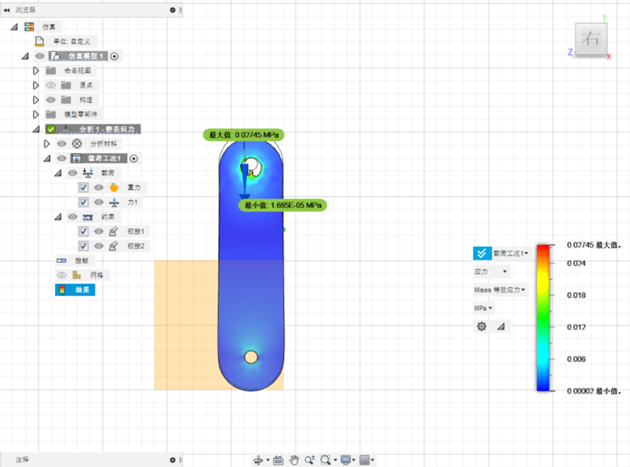The width and height of the screenshot is (630, 467).
Task: Open the Mises 等效应力 dropdown
Action: click(x=500, y=290)
